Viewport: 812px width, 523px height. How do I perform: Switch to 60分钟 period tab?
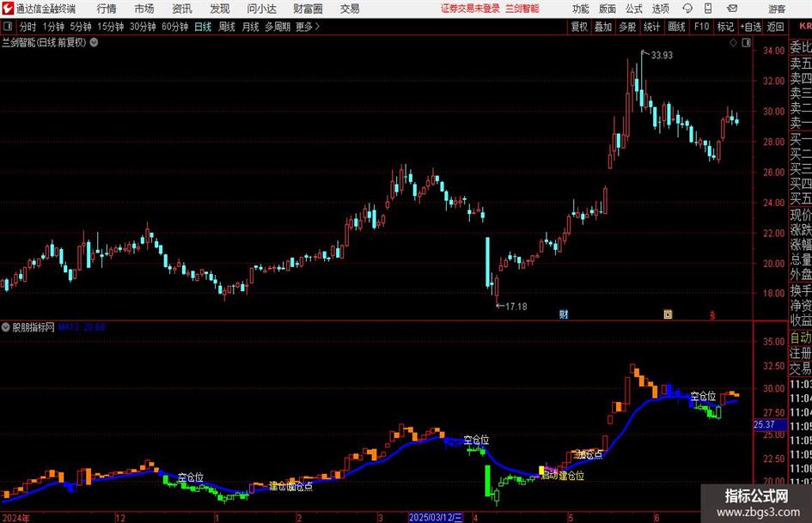click(174, 27)
